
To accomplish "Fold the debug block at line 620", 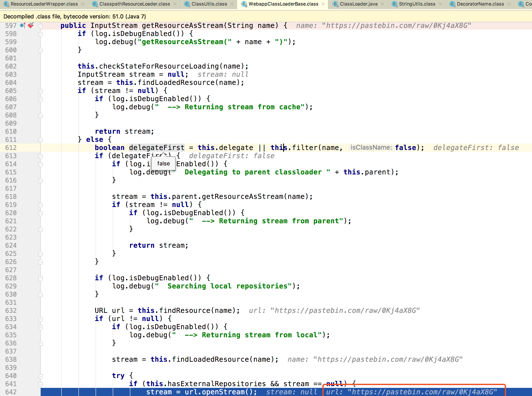I will click(x=41, y=213).
